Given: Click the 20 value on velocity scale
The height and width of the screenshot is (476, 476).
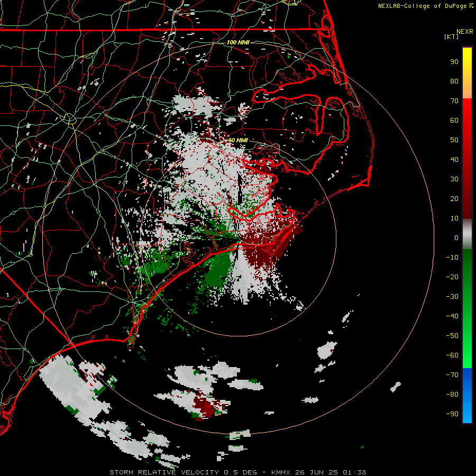Looking at the screenshot, I should (x=454, y=198).
